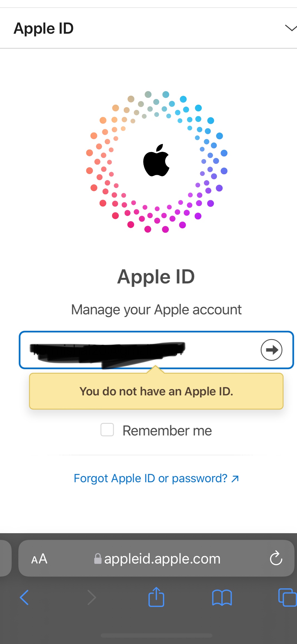Tap the home indicator bar at the bottom
The height and width of the screenshot is (644, 297).
click(156, 635)
